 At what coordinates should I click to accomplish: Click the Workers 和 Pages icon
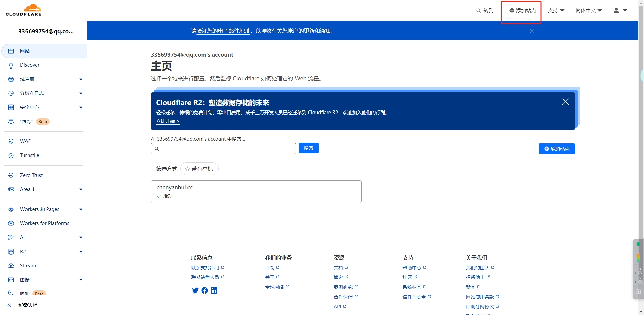[x=11, y=209]
